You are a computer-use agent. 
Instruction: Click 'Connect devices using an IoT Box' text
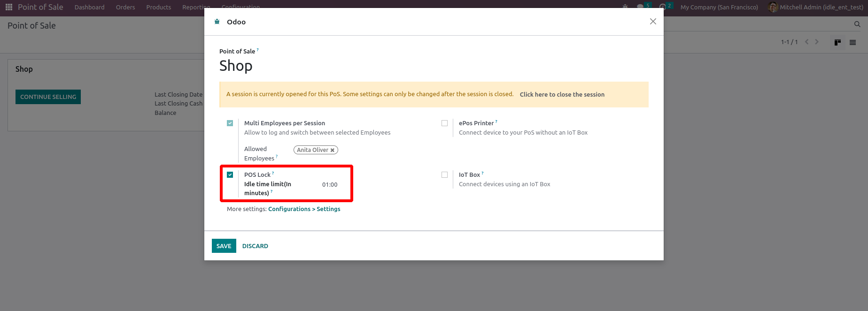tap(504, 184)
